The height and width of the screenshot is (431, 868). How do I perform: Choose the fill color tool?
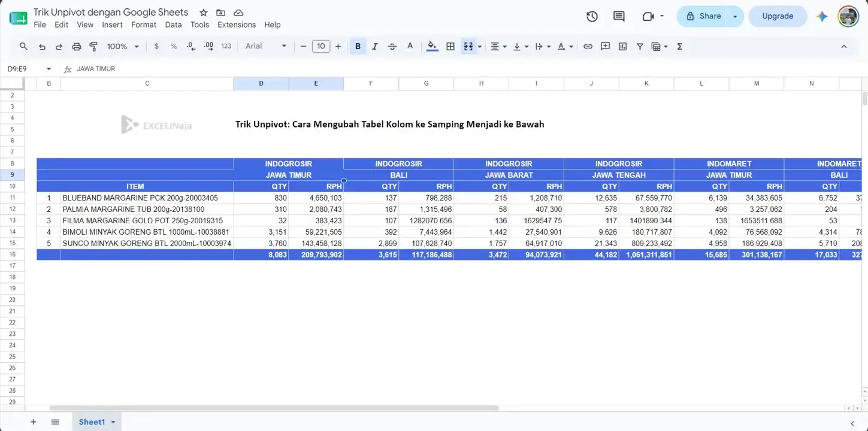(x=432, y=46)
